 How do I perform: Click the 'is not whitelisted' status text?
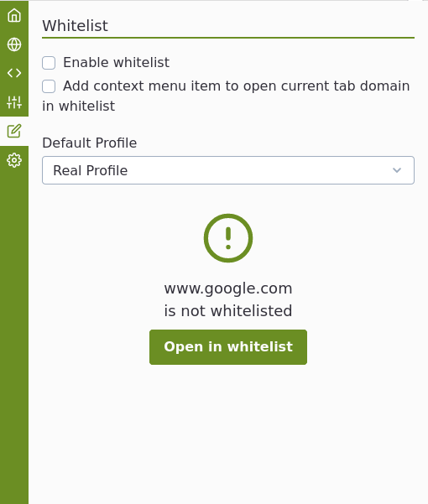[228, 311]
